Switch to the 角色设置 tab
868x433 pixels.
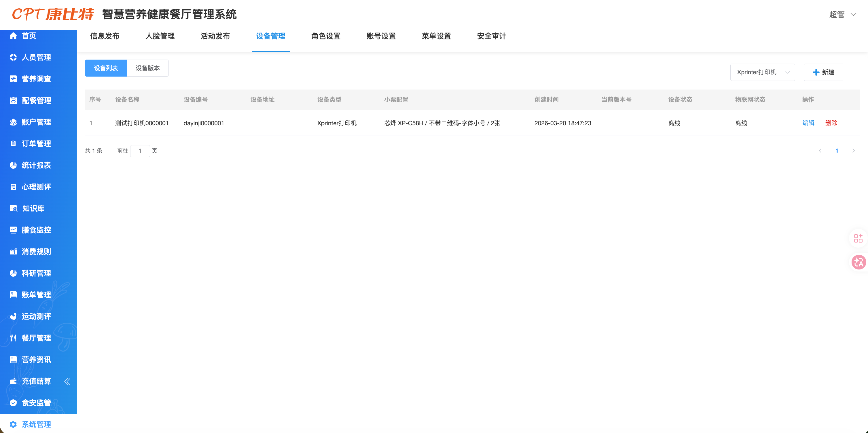pyautogui.click(x=325, y=36)
